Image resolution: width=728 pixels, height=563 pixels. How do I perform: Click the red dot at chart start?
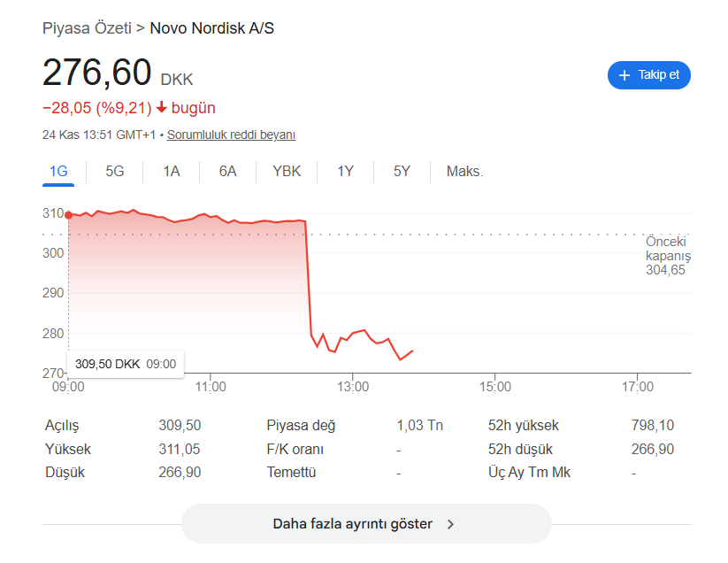pos(69,214)
